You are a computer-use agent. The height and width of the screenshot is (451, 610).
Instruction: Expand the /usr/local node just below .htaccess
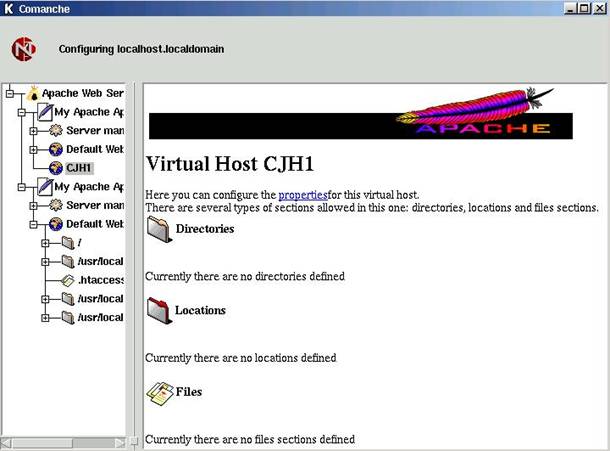[45, 299]
